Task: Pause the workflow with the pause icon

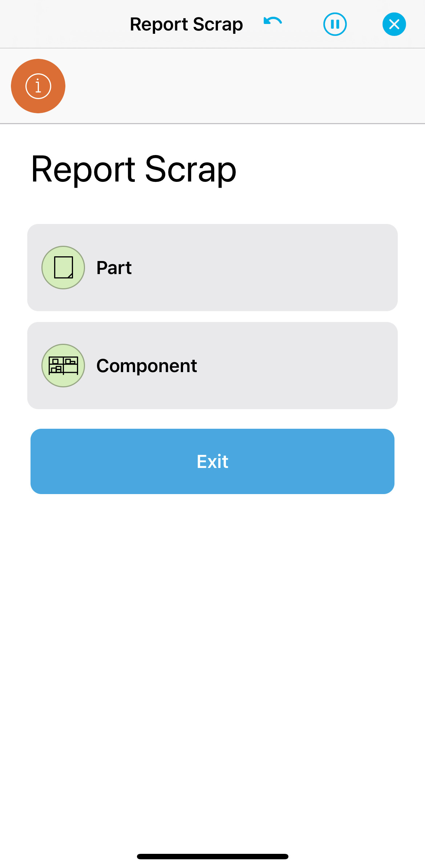Action: (x=335, y=24)
